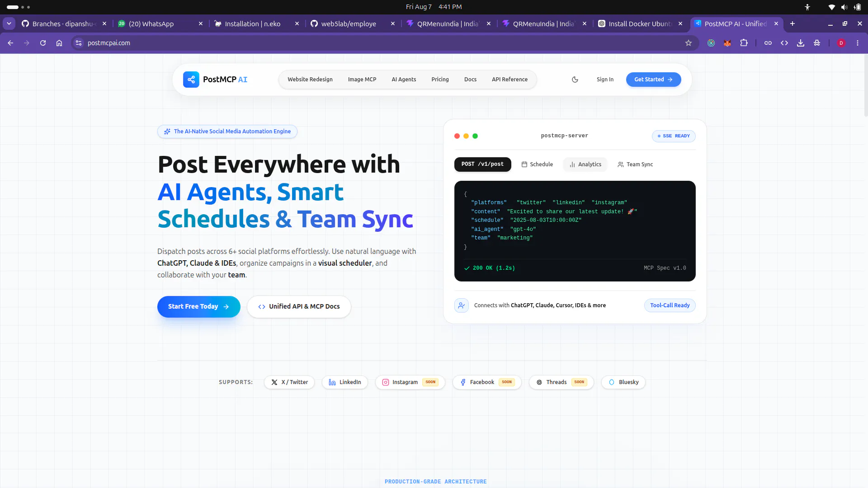
Task: Navigate to Pricing
Action: [x=440, y=80]
